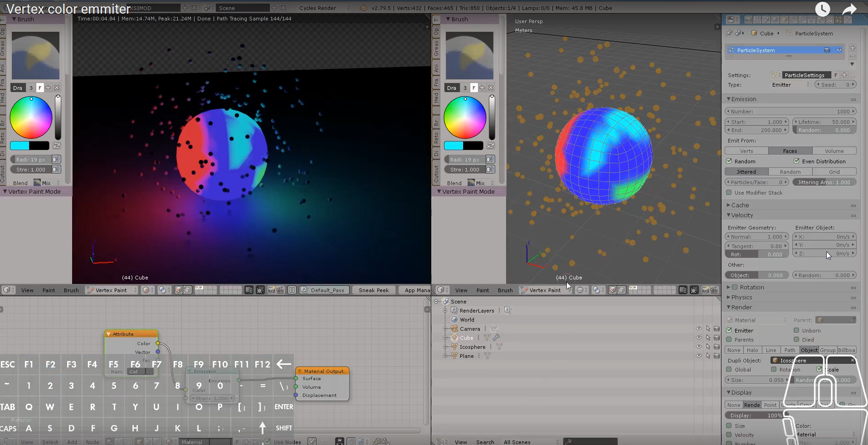Screen dimensions: 868x445
Task: Expand Cube in the outliner tree
Action: click(x=445, y=337)
